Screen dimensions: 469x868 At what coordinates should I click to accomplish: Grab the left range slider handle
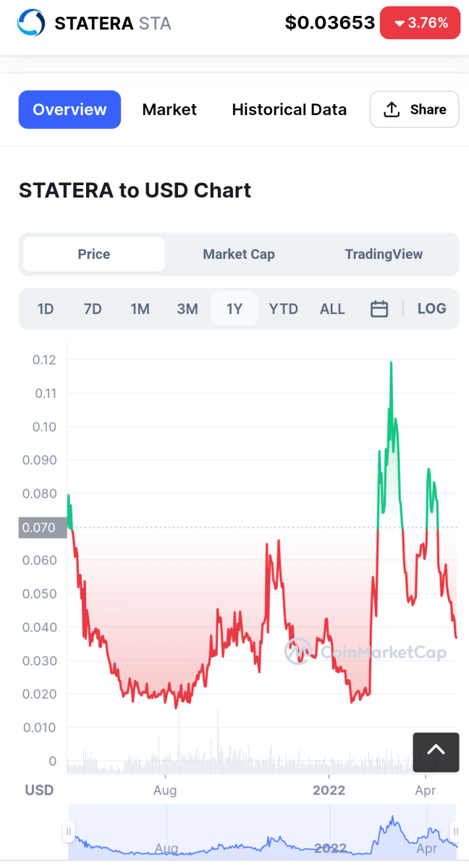69,830
